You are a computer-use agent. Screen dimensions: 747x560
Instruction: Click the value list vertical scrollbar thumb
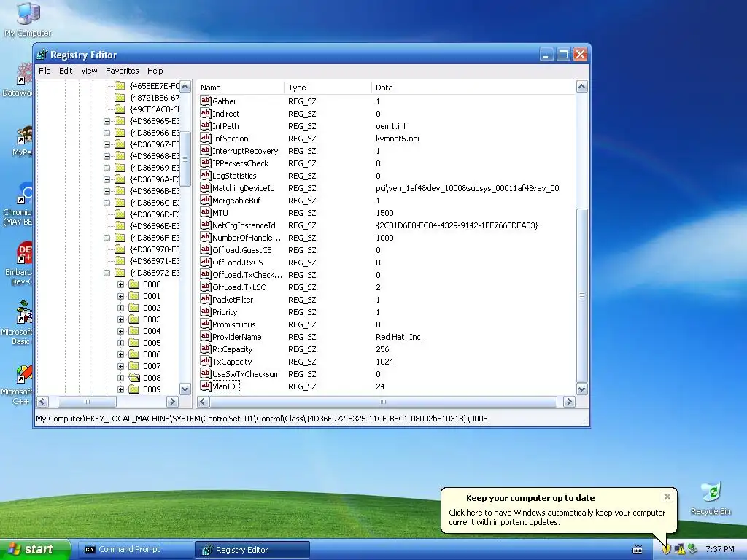point(581,295)
